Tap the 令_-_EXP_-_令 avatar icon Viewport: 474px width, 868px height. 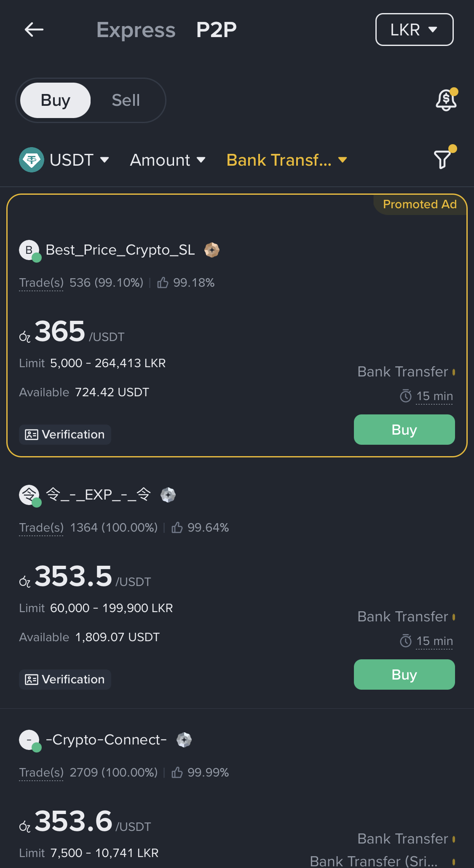coord(29,495)
